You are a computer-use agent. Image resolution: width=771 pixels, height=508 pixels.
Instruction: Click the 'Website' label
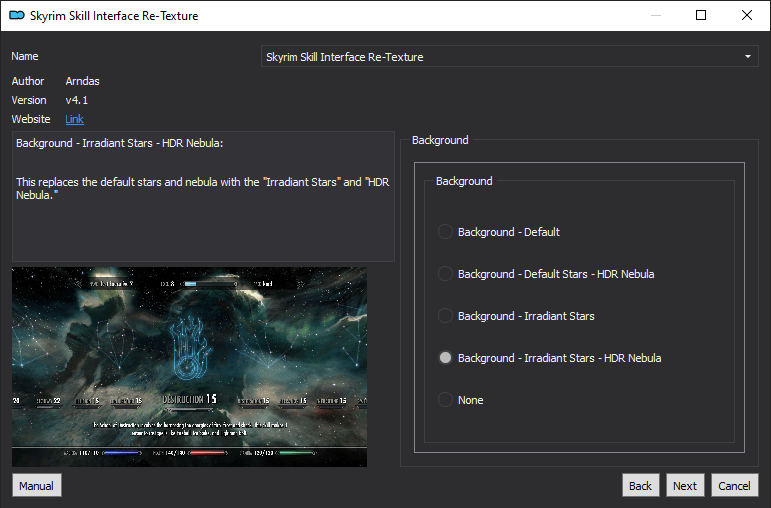[31, 119]
